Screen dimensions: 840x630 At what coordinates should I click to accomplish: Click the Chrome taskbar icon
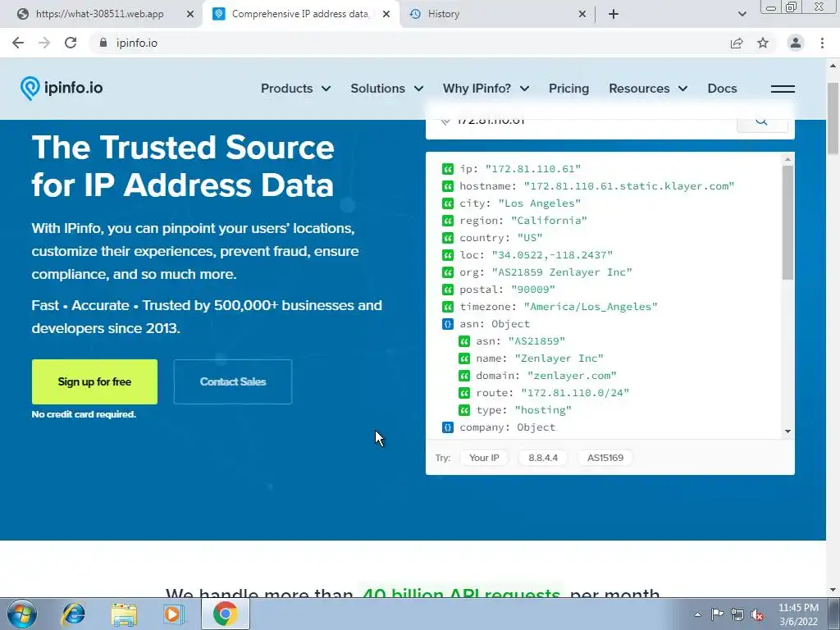tap(225, 614)
